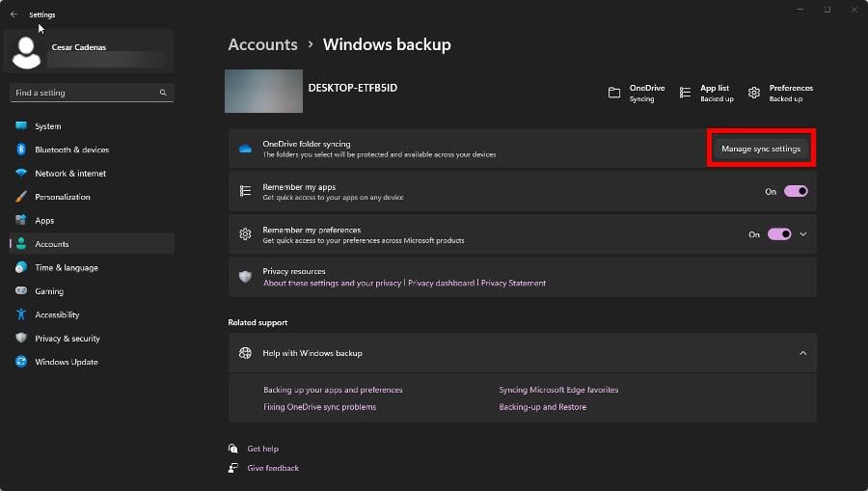Open Fixing OneDrive sync problems link

point(319,407)
